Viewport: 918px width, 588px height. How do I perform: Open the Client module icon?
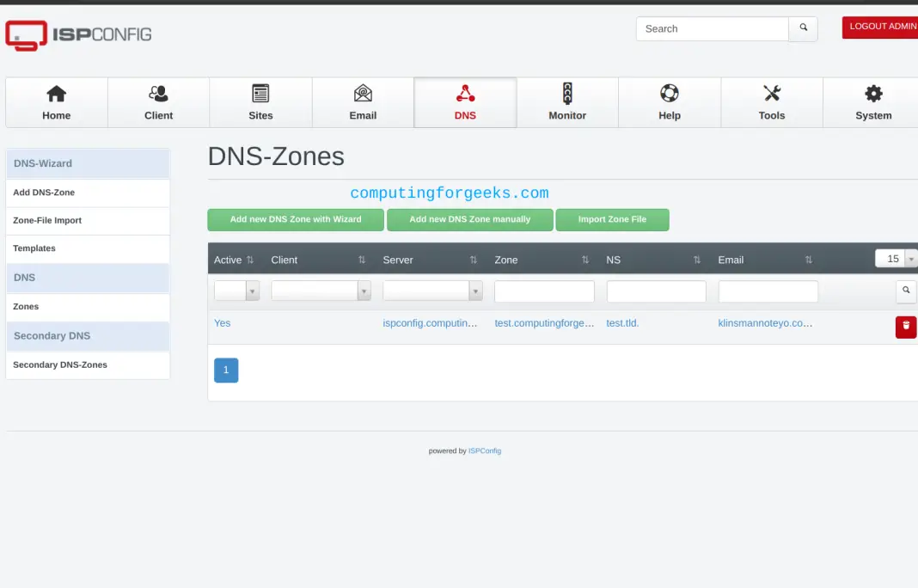pos(158,94)
